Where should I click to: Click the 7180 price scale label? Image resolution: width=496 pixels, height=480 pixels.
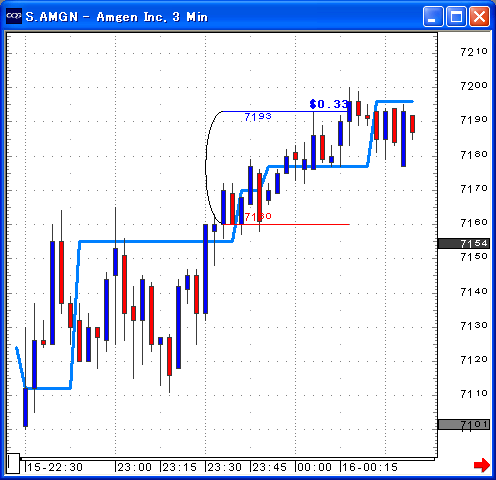point(474,155)
